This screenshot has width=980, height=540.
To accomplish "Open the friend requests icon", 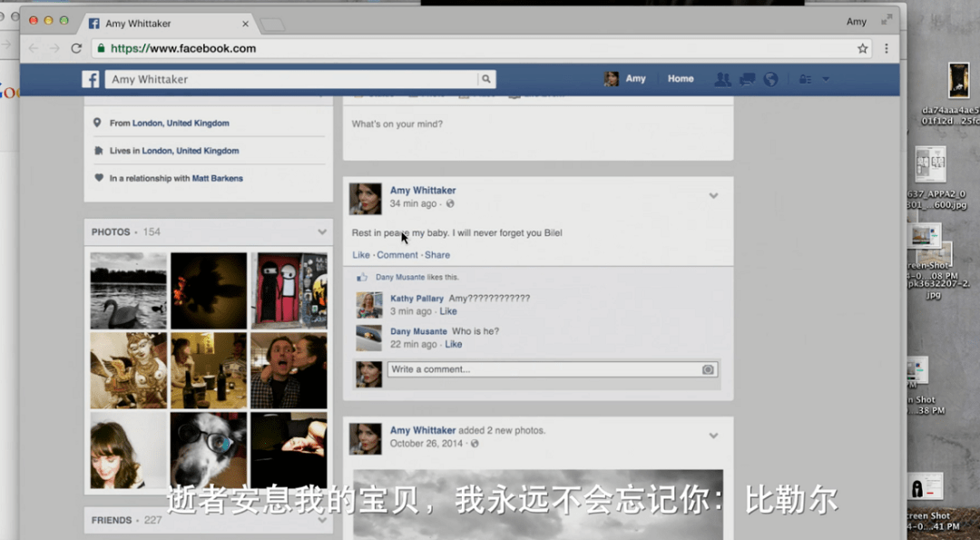I will [x=722, y=80].
